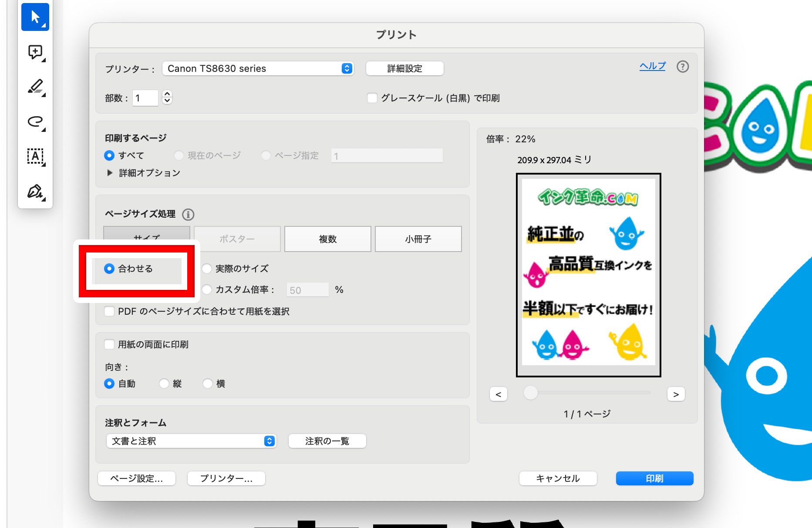The image size is (812, 528).
Task: Click the ページ設定... button
Action: click(x=137, y=478)
